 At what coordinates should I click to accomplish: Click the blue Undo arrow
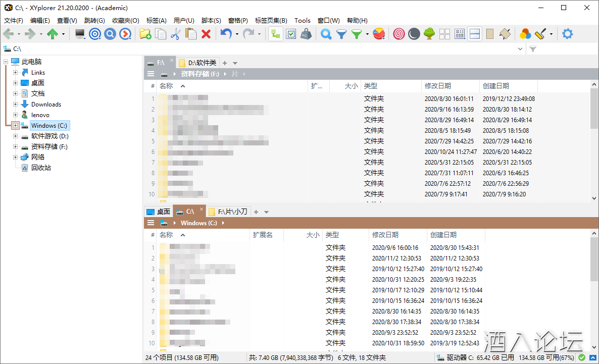[x=226, y=34]
